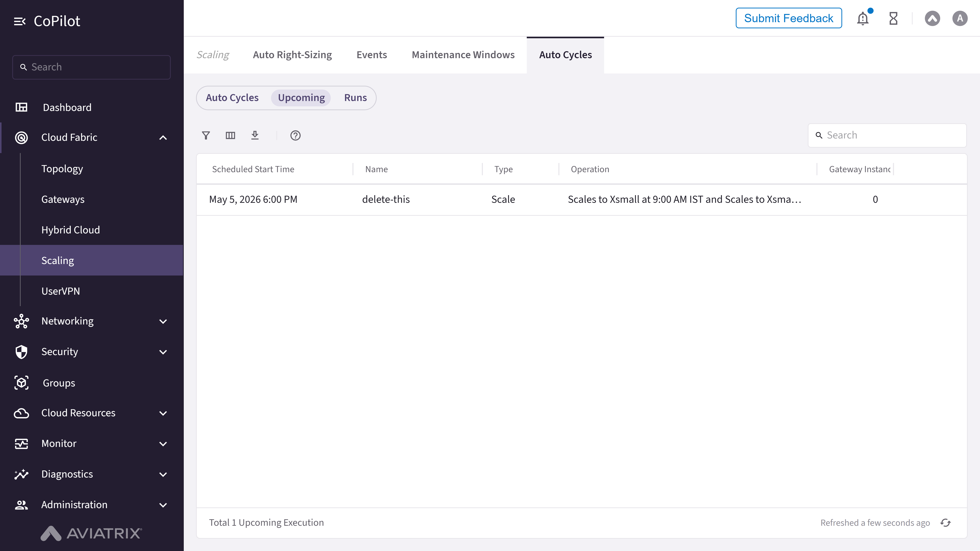Screen dimensions: 980x551
Task: Click the Groups cube icon
Action: (x=21, y=383)
